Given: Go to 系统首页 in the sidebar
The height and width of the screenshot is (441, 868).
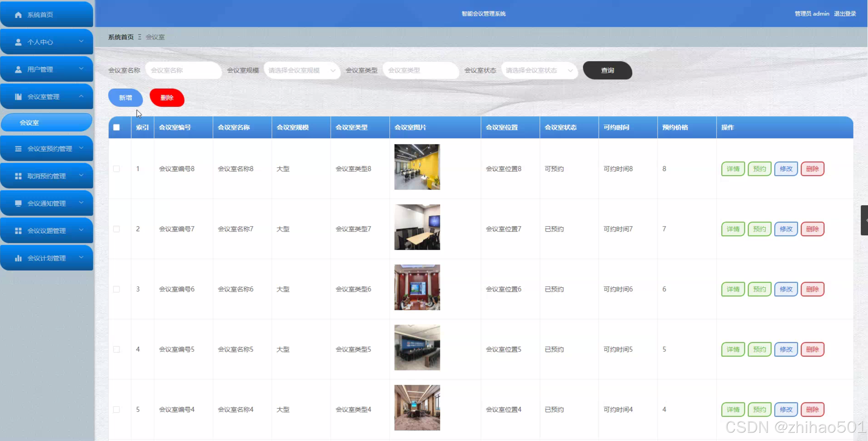Looking at the screenshot, I should (47, 15).
